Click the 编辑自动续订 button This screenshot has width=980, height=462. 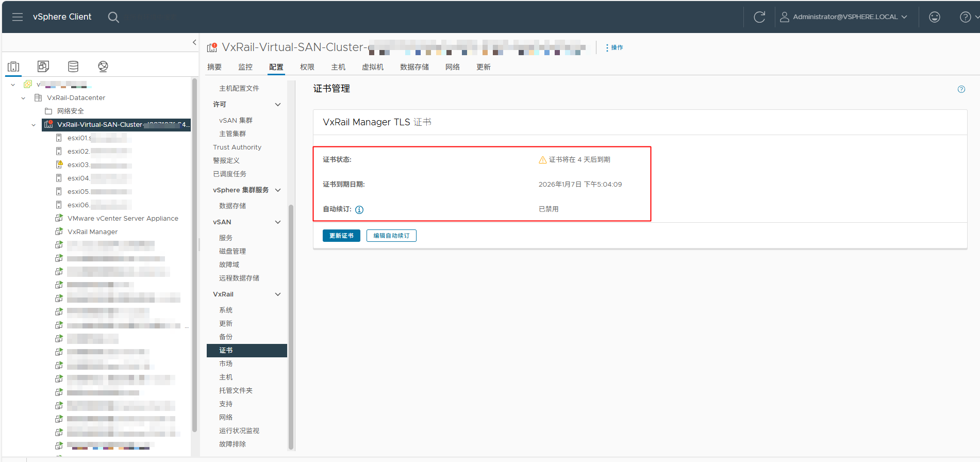391,236
